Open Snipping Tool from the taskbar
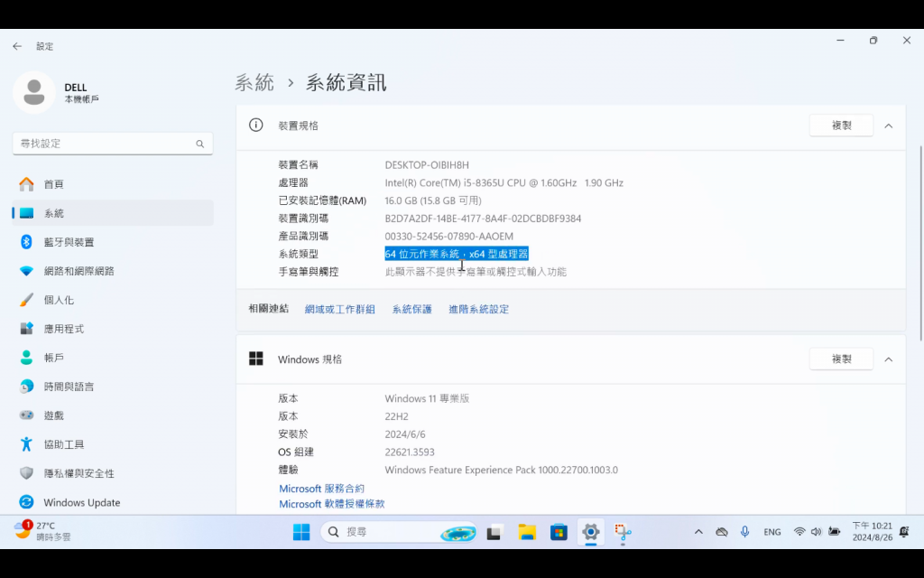This screenshot has width=924, height=578. coord(623,532)
